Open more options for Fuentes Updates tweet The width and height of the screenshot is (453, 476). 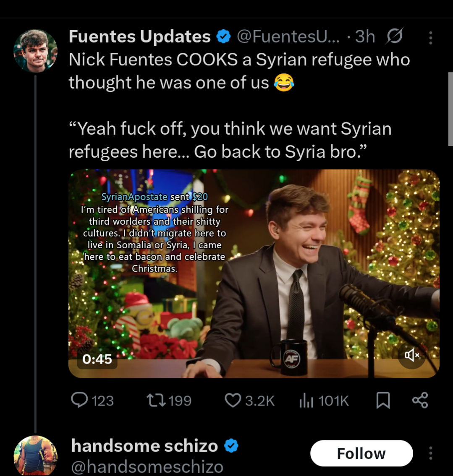(x=430, y=38)
